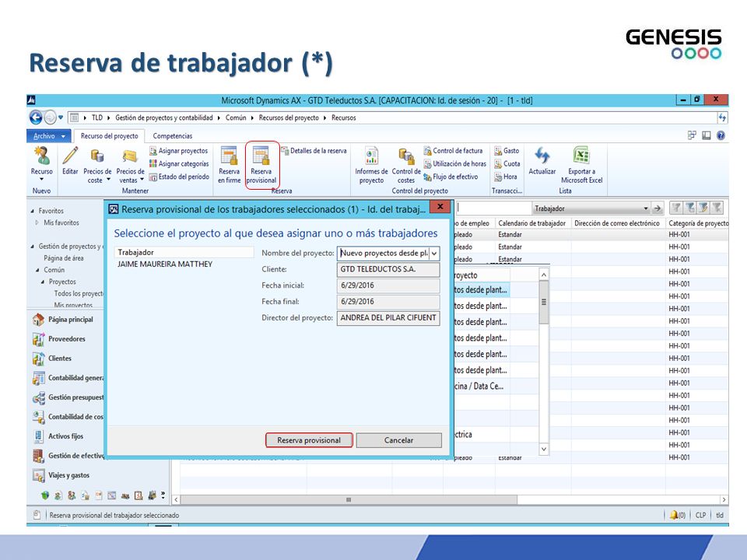
Task: Open Página principal module
Action: pos(63,320)
